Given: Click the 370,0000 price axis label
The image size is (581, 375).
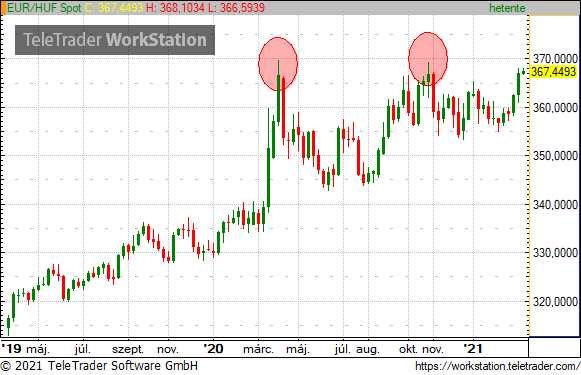Looking at the screenshot, I should point(555,59).
